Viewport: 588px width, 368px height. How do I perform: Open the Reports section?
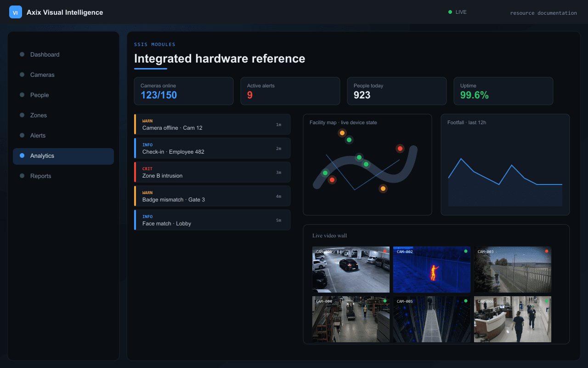click(x=63, y=176)
